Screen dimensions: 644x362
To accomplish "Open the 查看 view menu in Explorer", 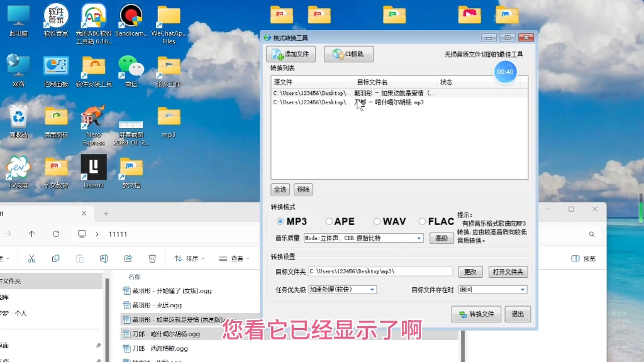I will (x=235, y=258).
